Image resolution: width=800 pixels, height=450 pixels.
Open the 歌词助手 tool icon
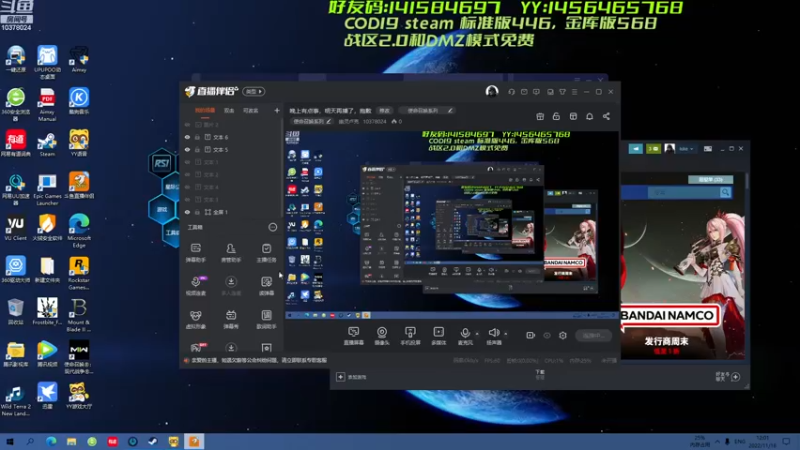point(266,319)
